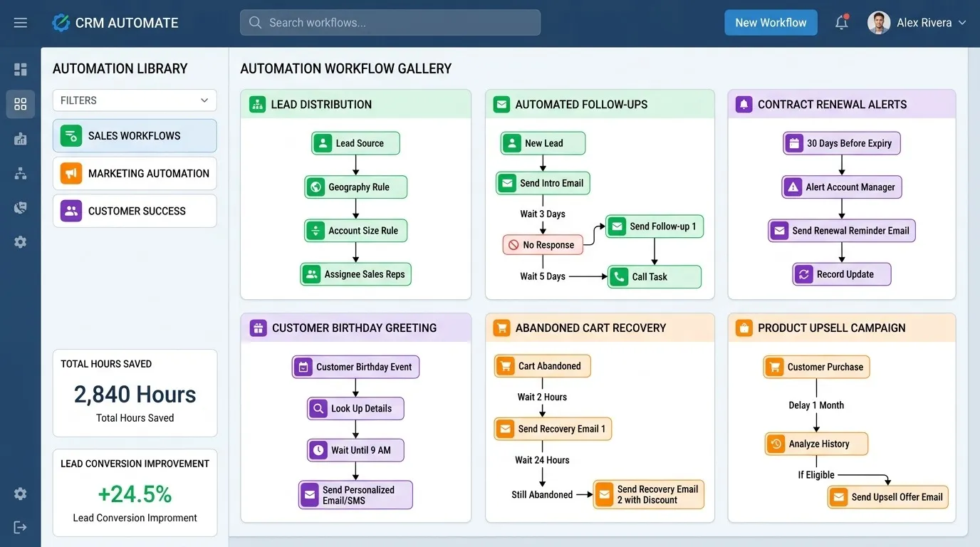Click the logout icon at sidebar bottom

click(20, 527)
